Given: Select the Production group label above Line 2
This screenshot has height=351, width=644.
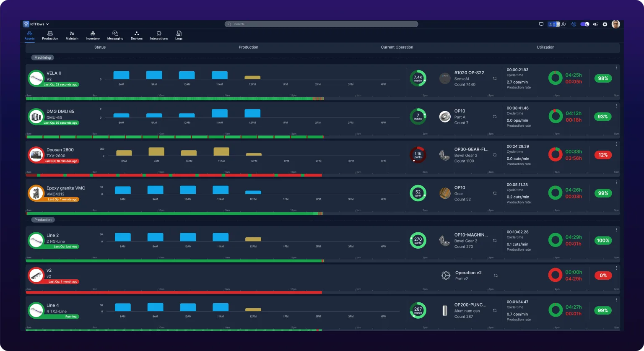Looking at the screenshot, I should [43, 220].
